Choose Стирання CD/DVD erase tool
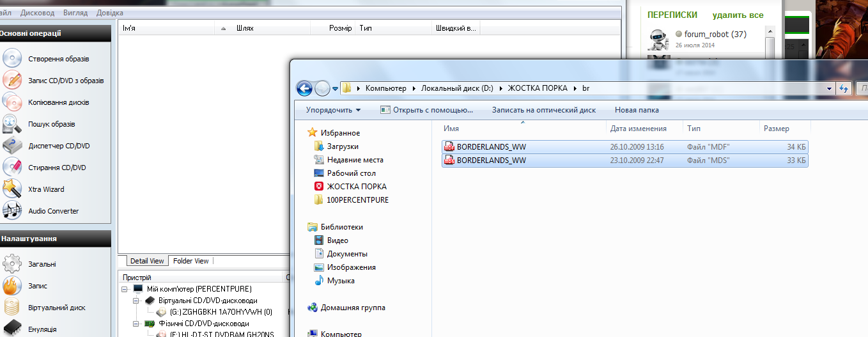 (57, 168)
